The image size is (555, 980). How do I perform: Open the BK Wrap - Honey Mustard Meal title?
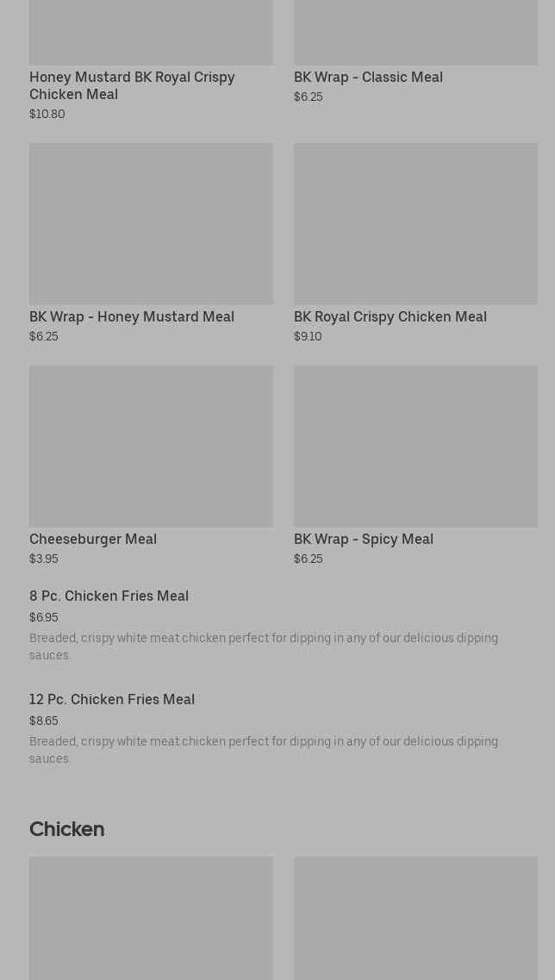[x=132, y=317]
